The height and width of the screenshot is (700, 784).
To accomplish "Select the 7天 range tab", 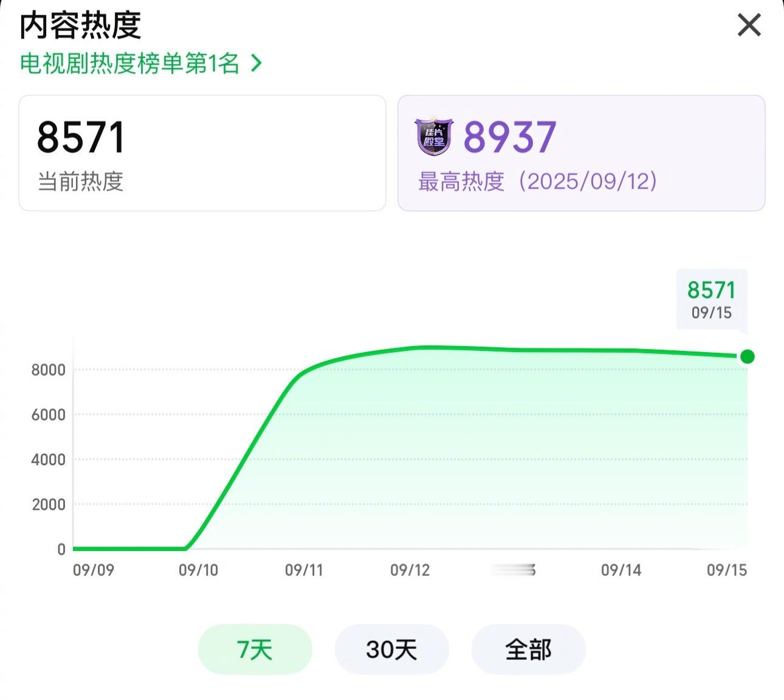I will pos(255,649).
